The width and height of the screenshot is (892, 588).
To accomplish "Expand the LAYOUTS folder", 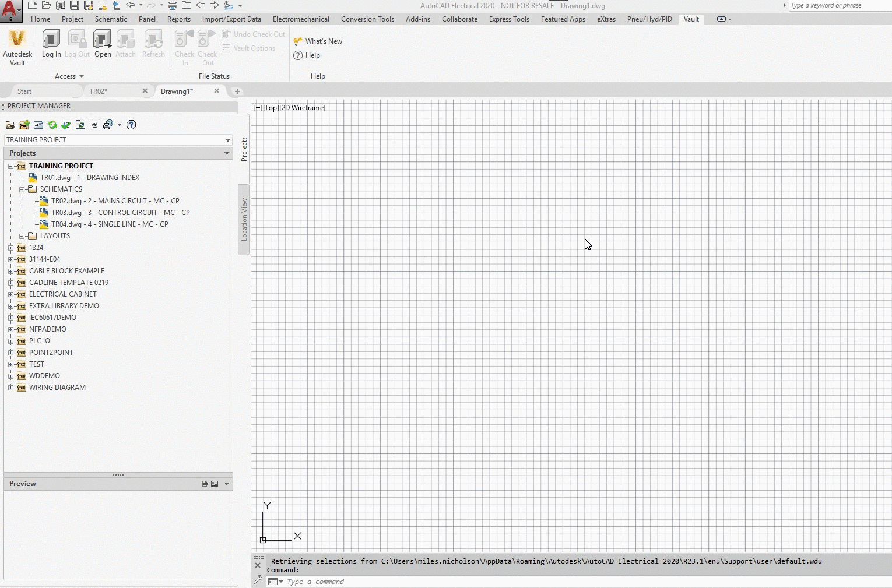I will pos(22,236).
